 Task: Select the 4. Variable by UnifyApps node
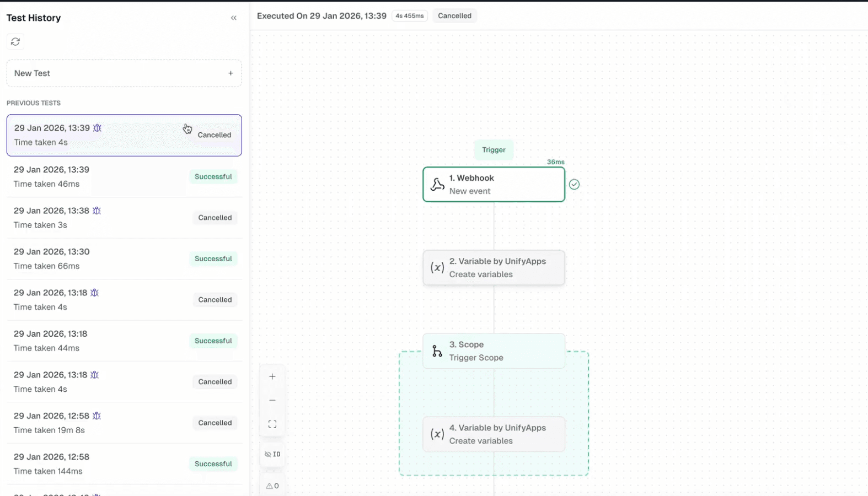coord(494,434)
